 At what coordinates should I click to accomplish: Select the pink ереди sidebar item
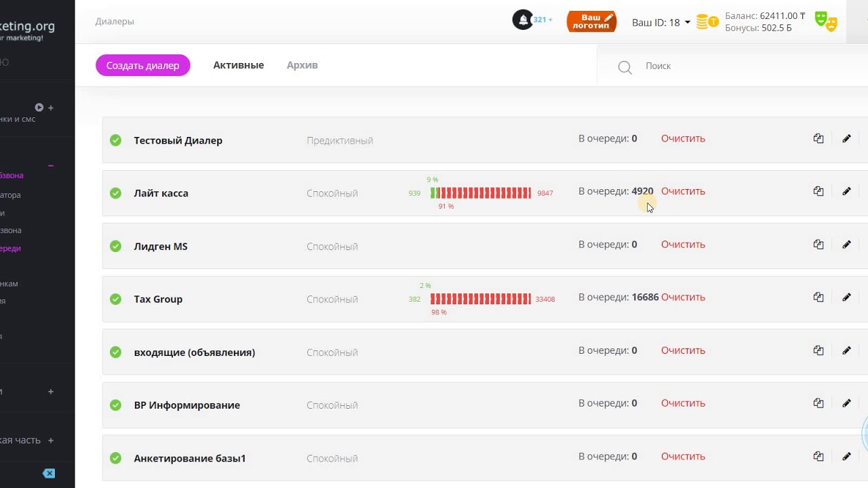(10, 248)
